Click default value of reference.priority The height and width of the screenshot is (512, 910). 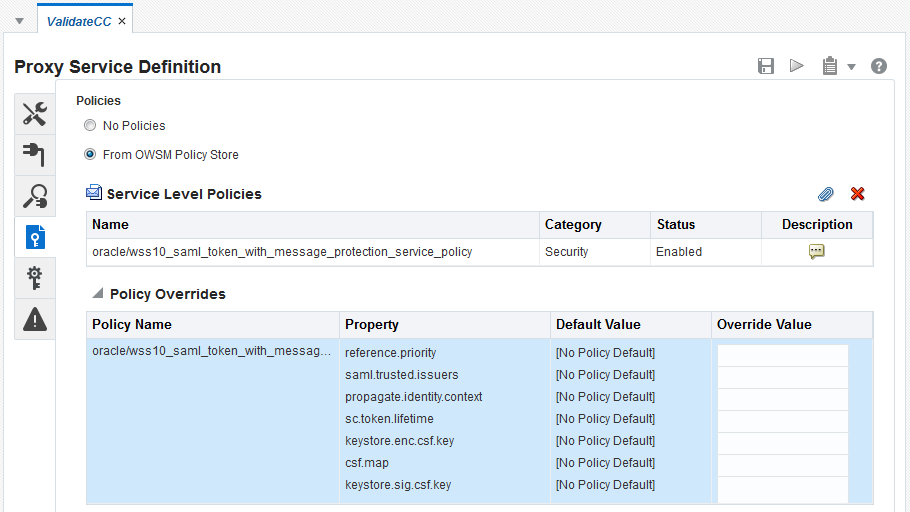tap(605, 353)
